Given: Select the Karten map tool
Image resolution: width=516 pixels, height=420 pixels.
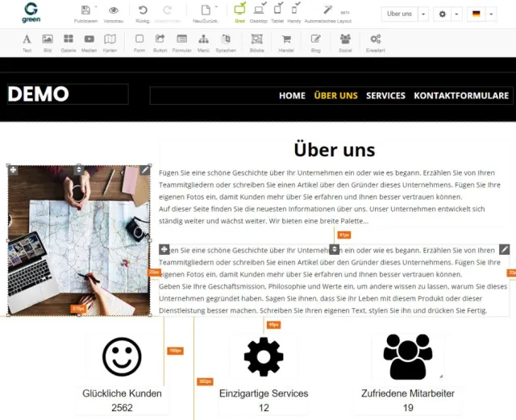Looking at the screenshot, I should (110, 40).
